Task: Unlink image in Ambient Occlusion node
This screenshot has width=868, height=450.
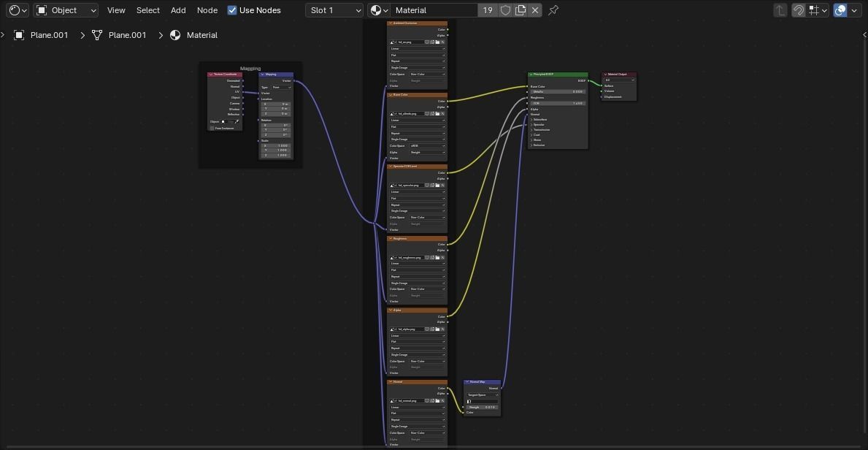Action: coord(442,42)
